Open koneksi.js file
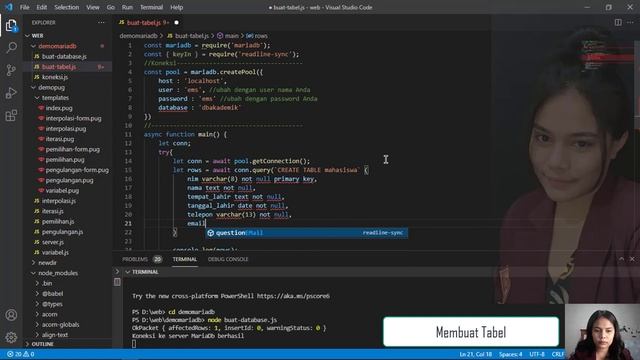The image size is (640, 360). coord(55,77)
